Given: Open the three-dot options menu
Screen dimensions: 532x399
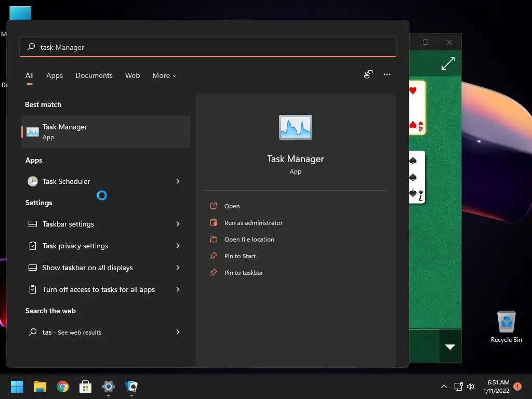Looking at the screenshot, I should [x=387, y=74].
